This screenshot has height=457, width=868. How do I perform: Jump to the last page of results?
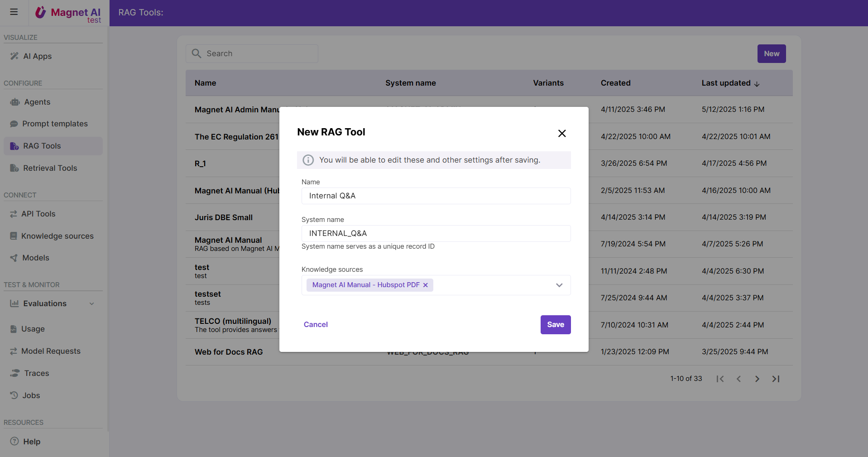pyautogui.click(x=776, y=379)
